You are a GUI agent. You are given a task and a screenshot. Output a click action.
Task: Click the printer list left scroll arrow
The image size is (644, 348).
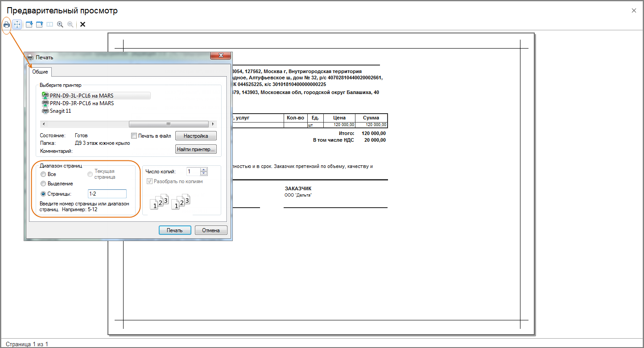(43, 124)
